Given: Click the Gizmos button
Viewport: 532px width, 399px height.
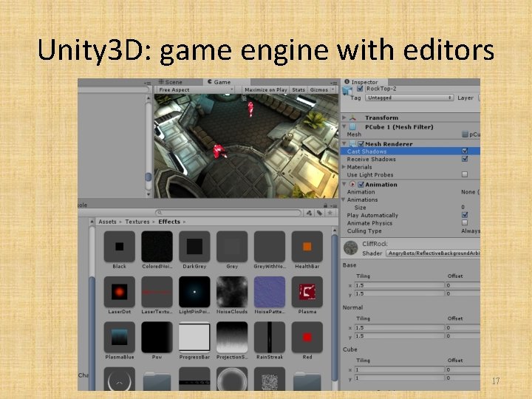Looking at the screenshot, I should (x=319, y=89).
